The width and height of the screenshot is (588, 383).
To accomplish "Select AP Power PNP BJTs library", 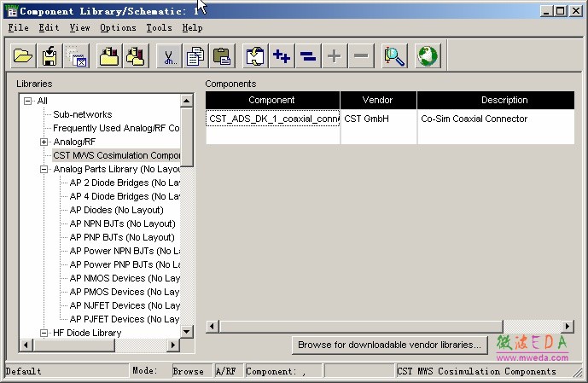I will 125,264.
